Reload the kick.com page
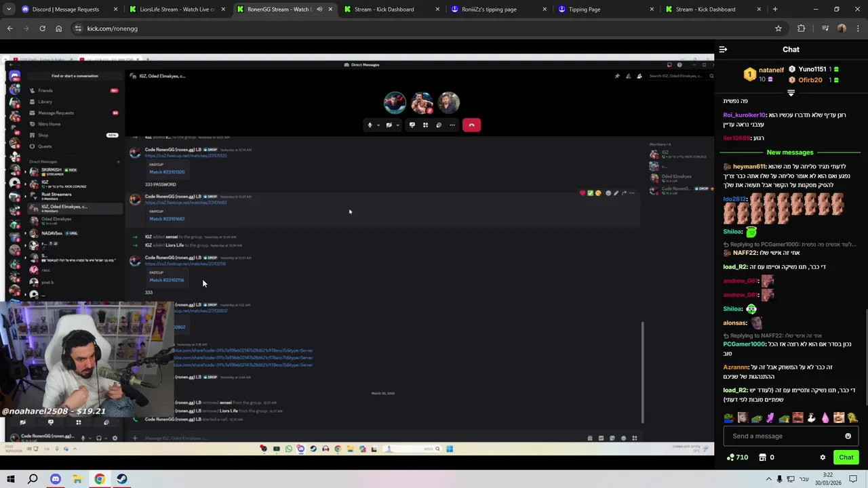Screen dimensions: 868x488 42,28
